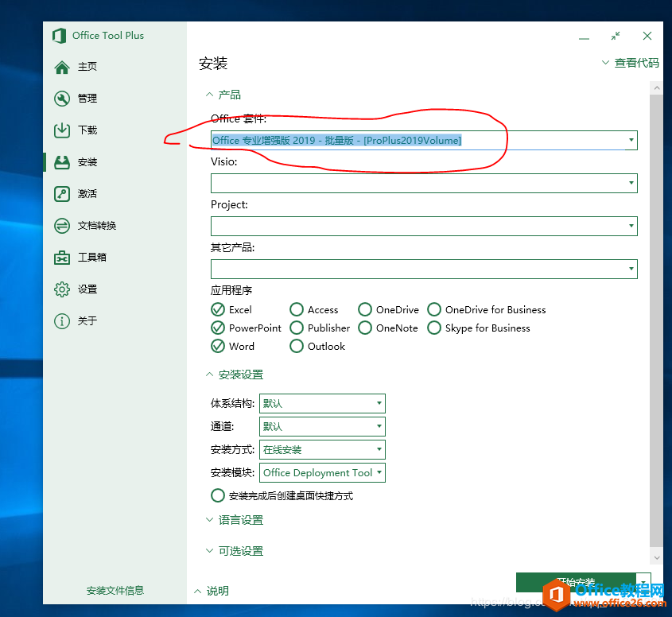
Task: Enable the Outlook application checkbox
Action: 296,346
